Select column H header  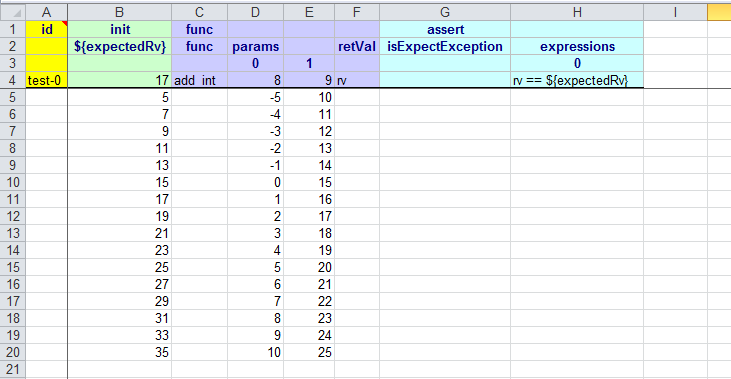577,13
